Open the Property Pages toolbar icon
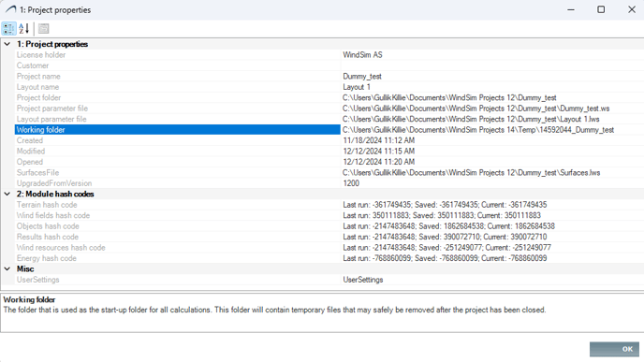644x362 pixels. (x=44, y=29)
